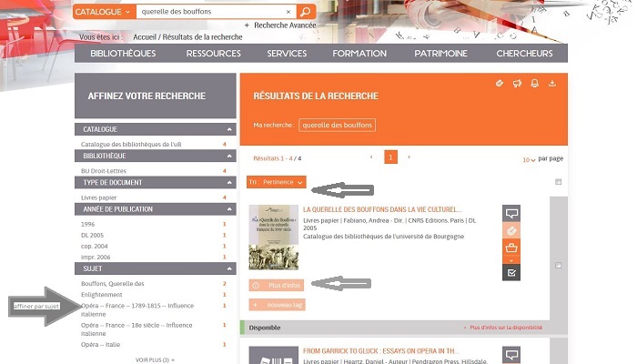Viewport: 637px width, 364px height.
Task: Tick the select-all results checkbox
Action: (558, 182)
